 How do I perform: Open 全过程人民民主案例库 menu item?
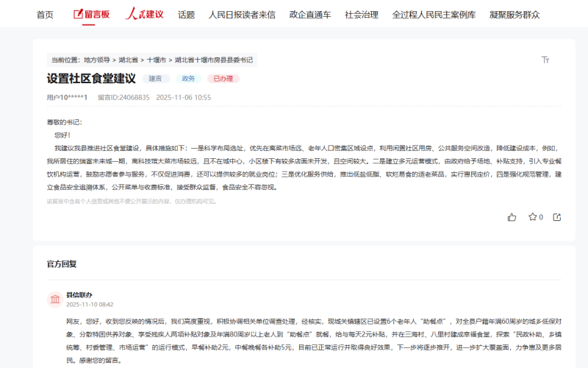point(434,15)
